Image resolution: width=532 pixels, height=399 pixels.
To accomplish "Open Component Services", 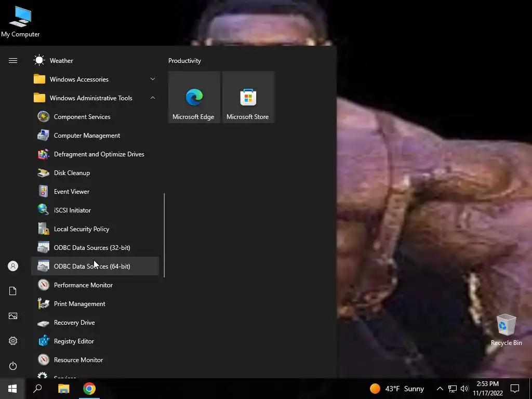I will (95, 117).
